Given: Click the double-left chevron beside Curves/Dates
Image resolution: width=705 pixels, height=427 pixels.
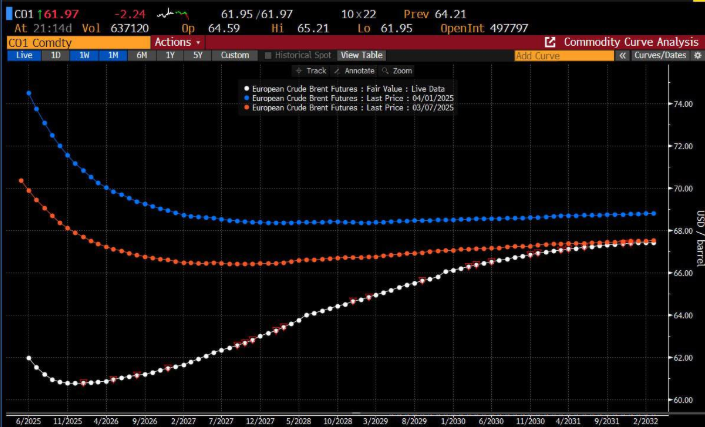Looking at the screenshot, I should [624, 56].
